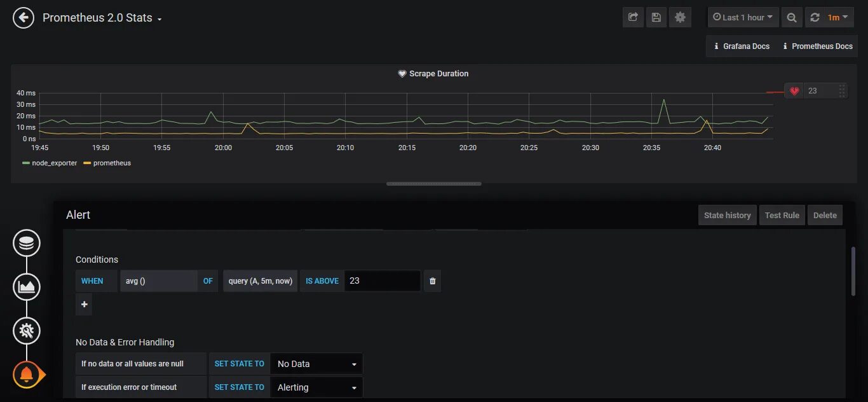The width and height of the screenshot is (868, 402).
Task: Open the Queries tab database icon
Action: (27, 243)
